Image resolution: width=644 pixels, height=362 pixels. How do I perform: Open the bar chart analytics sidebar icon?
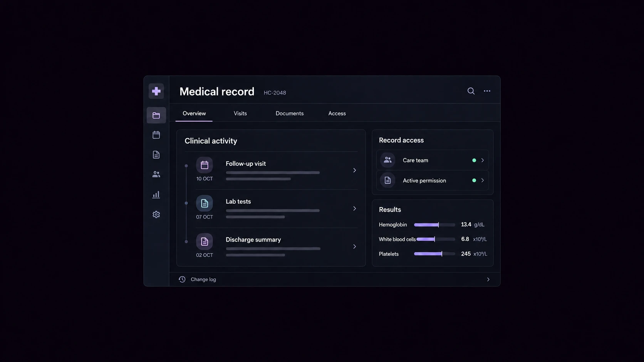[x=156, y=195]
